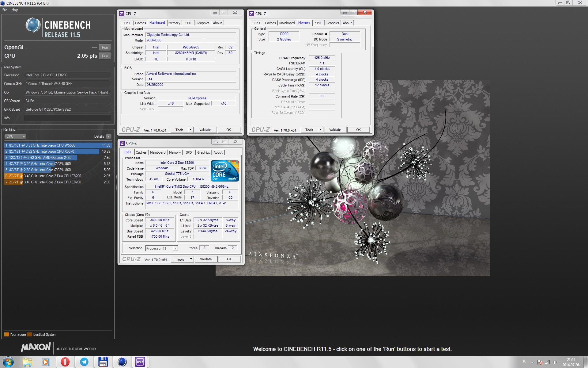Select ranking row Core i7 CPU 860
The width and height of the screenshot is (588, 368).
click(58, 170)
